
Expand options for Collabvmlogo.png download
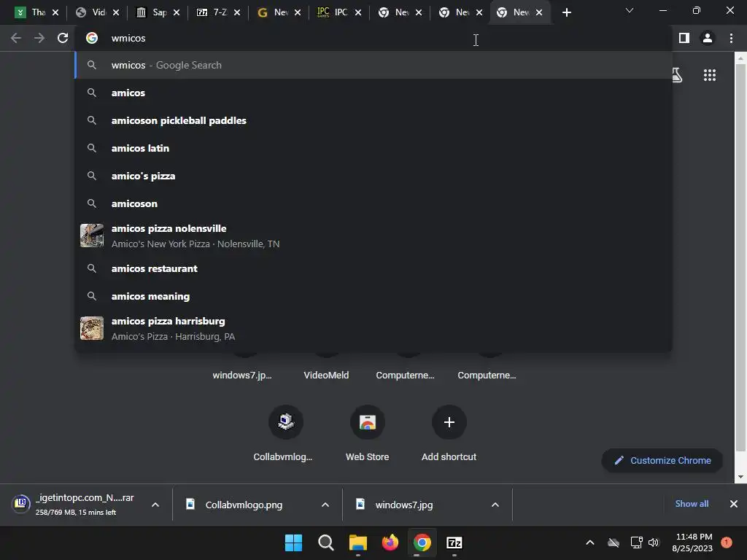click(325, 505)
